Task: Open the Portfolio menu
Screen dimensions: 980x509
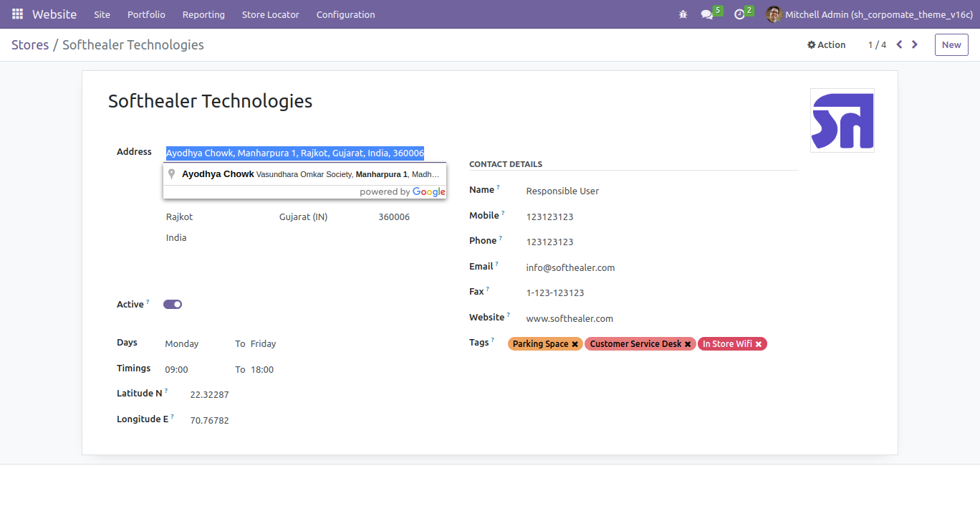Action: coord(146,14)
